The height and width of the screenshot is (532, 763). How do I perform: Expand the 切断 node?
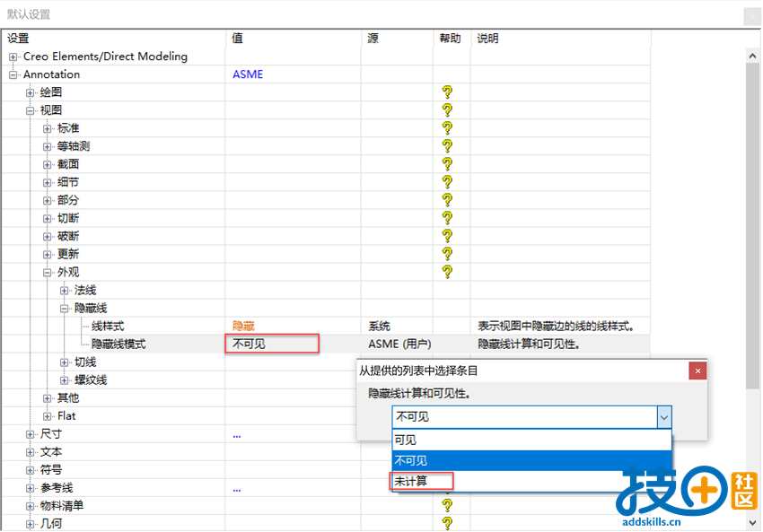coord(48,219)
